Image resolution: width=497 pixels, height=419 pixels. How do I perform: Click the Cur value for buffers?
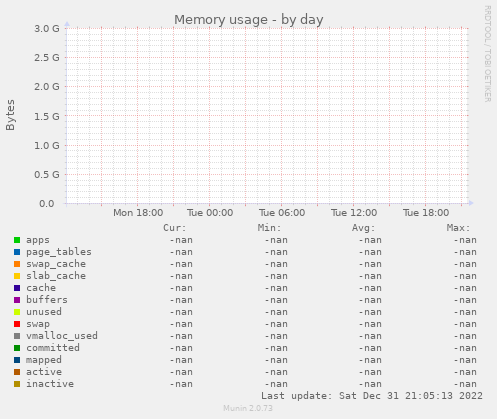click(181, 300)
